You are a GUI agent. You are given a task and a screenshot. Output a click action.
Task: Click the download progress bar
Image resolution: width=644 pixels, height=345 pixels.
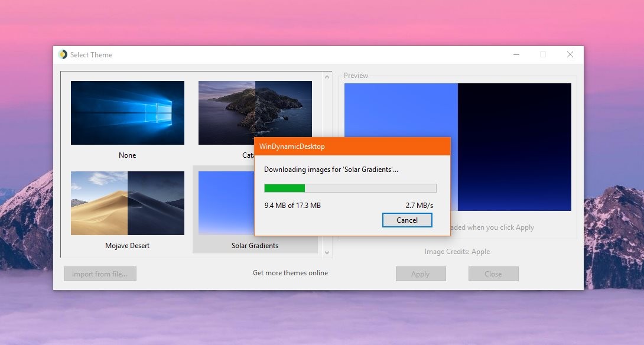(350, 188)
